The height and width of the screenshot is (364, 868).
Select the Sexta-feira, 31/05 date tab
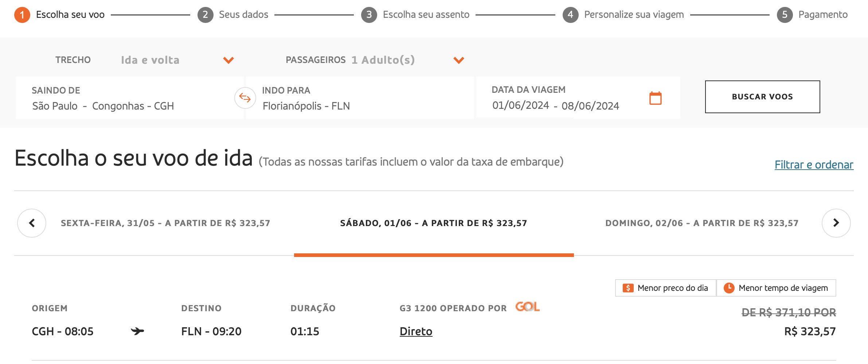165,223
